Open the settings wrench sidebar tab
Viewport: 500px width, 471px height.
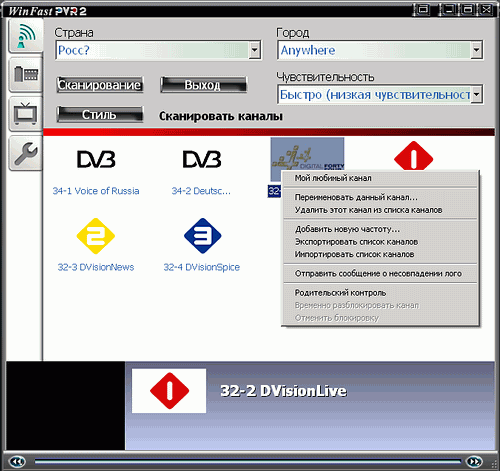tap(26, 153)
